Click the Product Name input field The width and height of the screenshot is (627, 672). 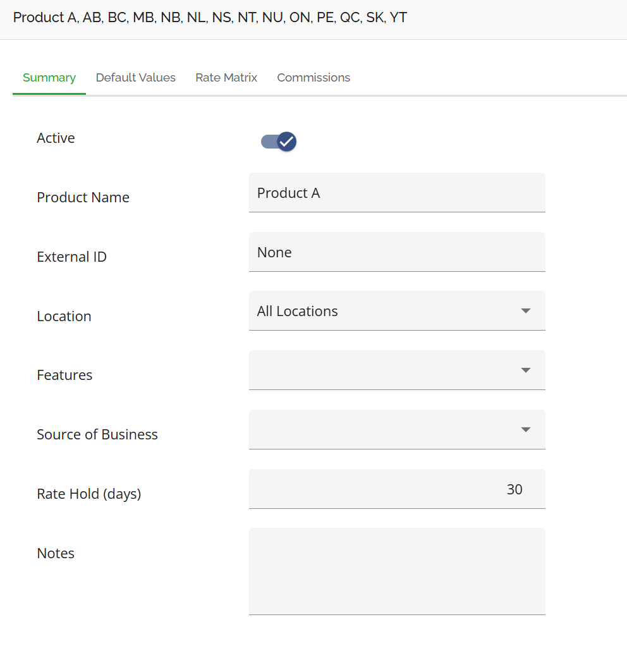pos(396,193)
